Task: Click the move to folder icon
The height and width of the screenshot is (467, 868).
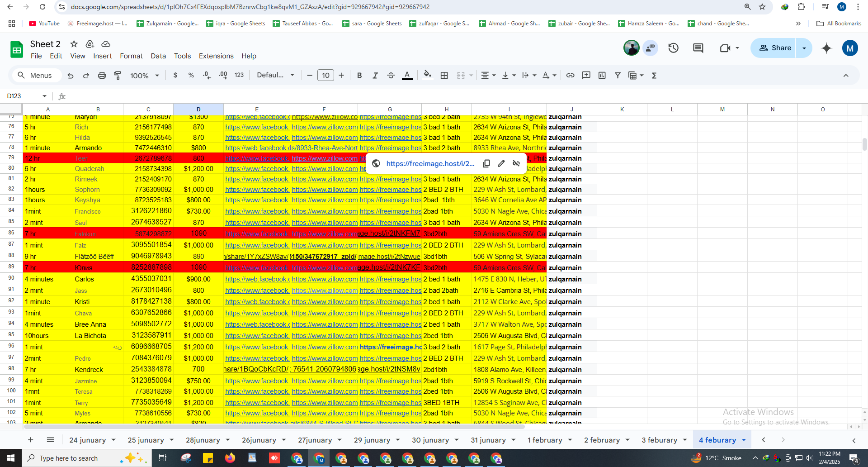Action: (x=90, y=44)
